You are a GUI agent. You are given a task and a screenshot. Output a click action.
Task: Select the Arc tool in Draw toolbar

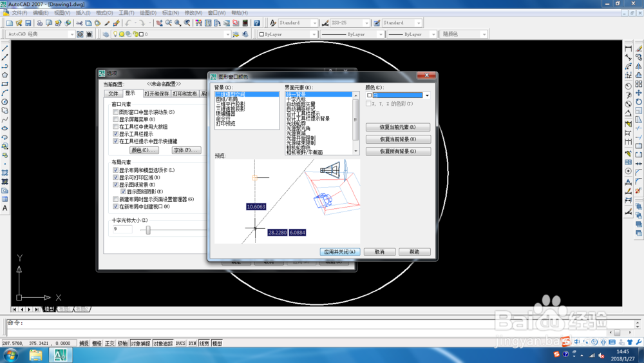[5, 93]
